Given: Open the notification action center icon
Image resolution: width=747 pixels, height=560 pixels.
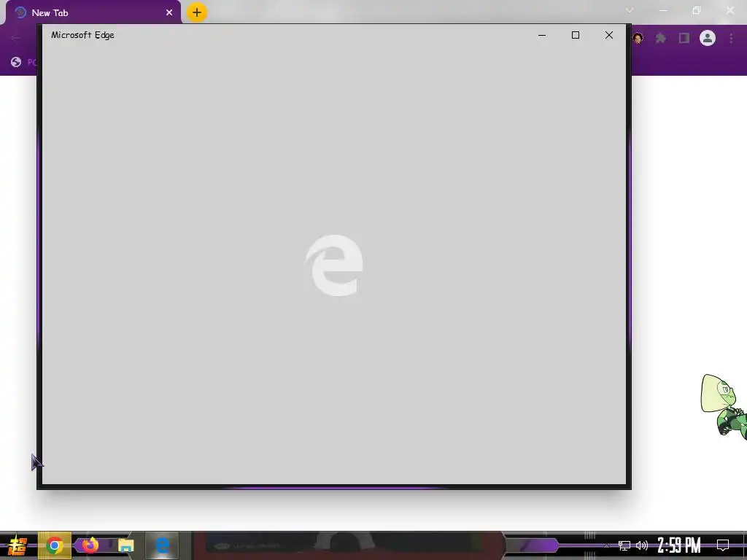Looking at the screenshot, I should pos(723,545).
